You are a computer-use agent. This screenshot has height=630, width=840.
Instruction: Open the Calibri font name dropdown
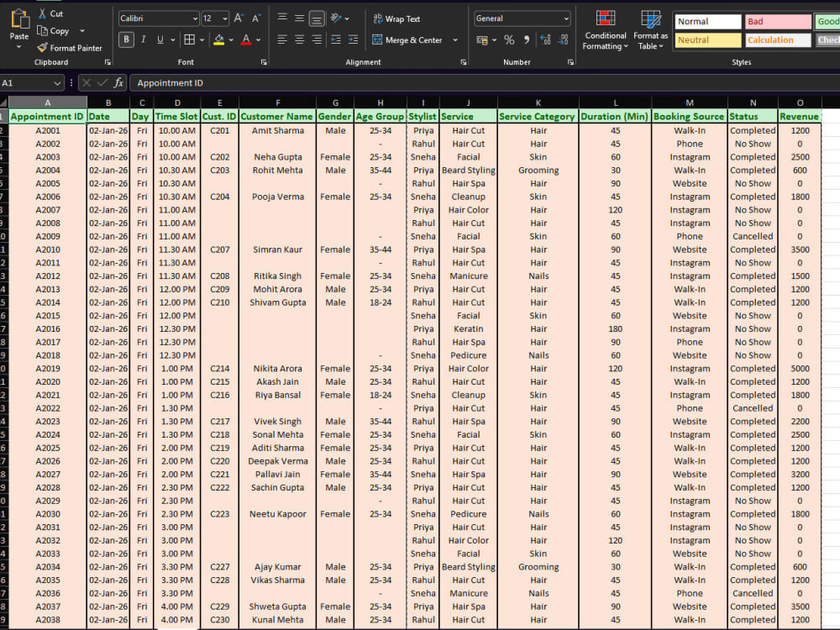[x=195, y=18]
